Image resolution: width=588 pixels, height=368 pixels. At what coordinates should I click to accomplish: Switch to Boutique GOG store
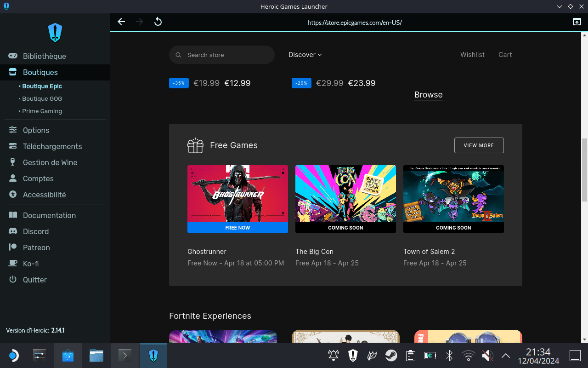pos(42,98)
